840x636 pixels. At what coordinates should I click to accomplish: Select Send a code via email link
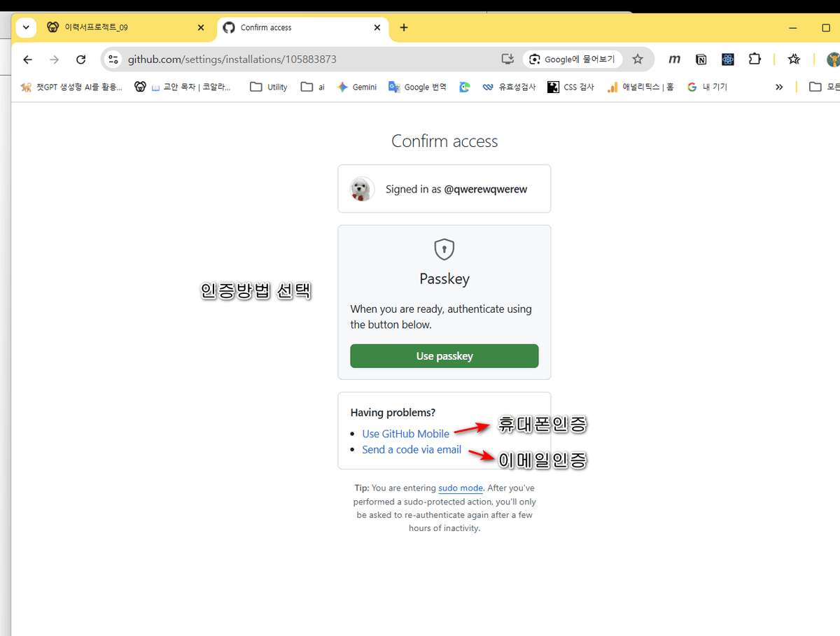(412, 449)
